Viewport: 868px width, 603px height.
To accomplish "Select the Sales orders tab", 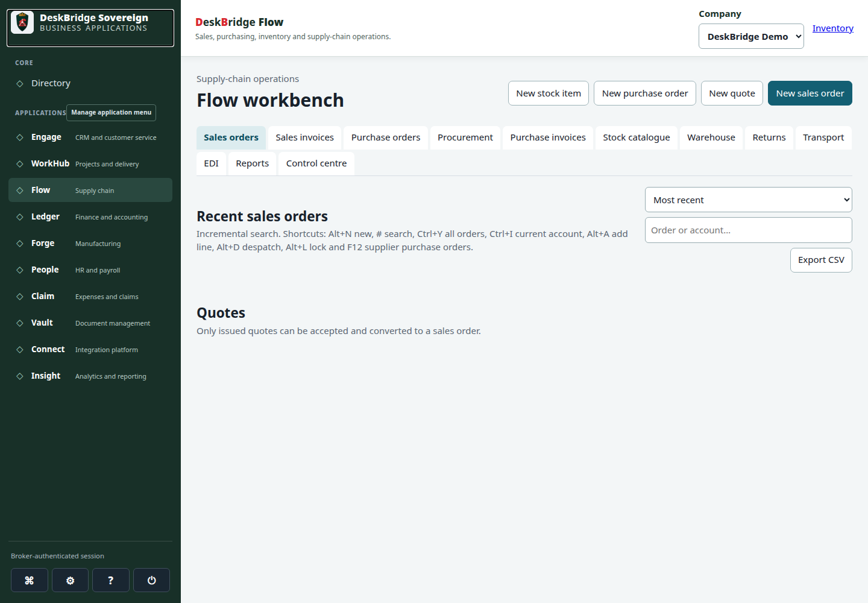I will coord(231,137).
